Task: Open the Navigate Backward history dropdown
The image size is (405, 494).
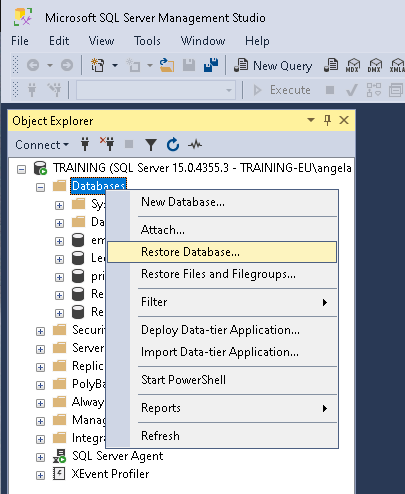Action: [x=50, y=65]
